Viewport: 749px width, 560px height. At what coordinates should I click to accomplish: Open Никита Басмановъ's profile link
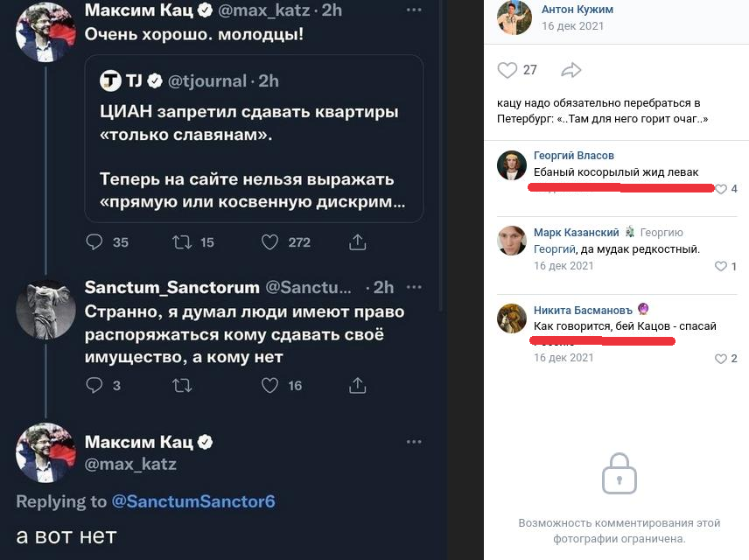click(583, 310)
